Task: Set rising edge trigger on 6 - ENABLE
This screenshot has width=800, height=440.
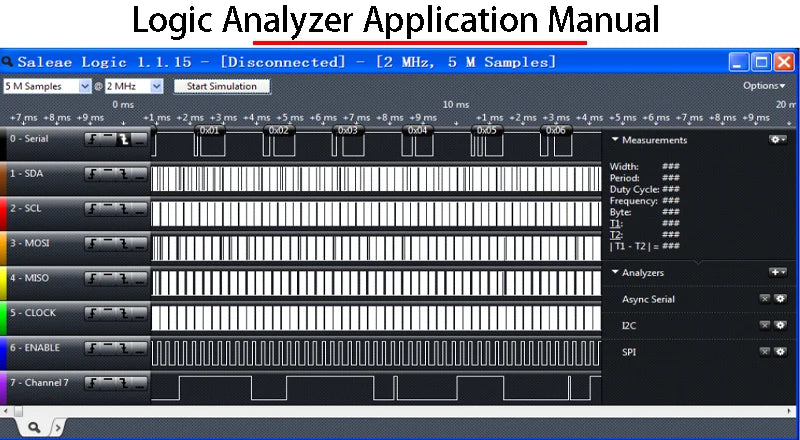Action: [x=92, y=348]
